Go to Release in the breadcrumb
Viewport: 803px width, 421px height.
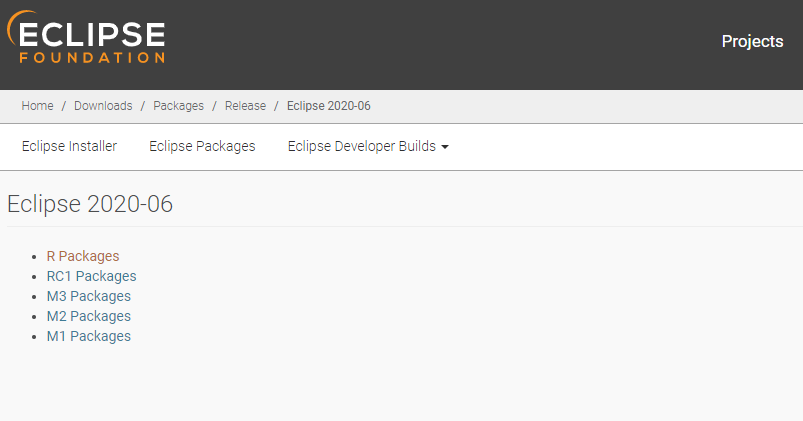click(245, 106)
